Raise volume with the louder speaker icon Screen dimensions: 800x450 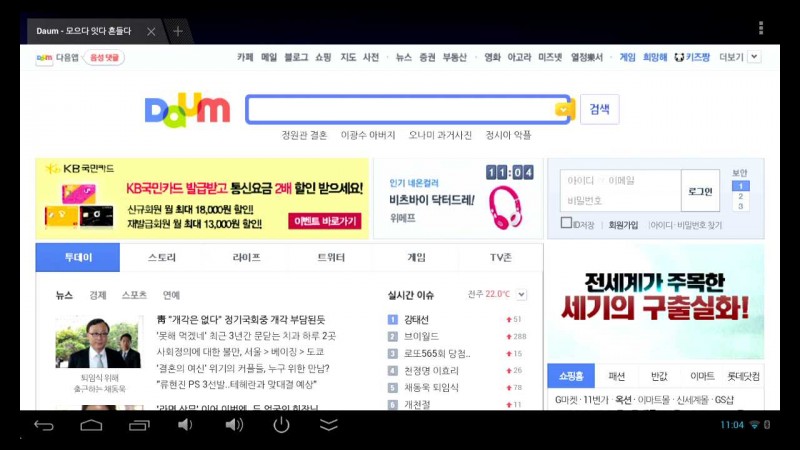[234, 424]
